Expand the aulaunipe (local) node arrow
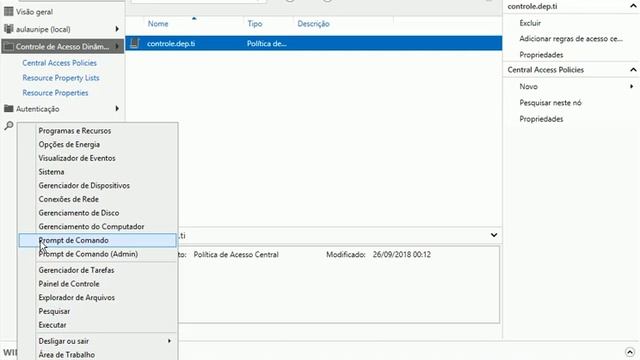The image size is (640, 360). (x=117, y=29)
